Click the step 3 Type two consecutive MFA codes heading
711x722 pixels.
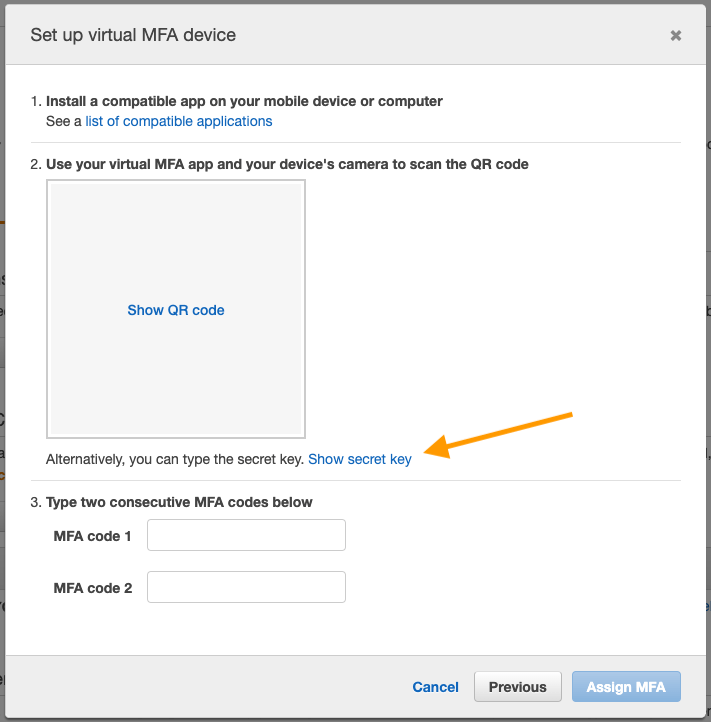point(179,502)
